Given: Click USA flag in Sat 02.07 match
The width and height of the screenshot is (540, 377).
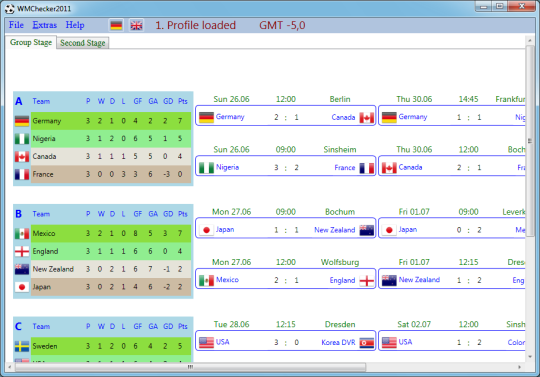Looking at the screenshot, I should pos(389,342).
